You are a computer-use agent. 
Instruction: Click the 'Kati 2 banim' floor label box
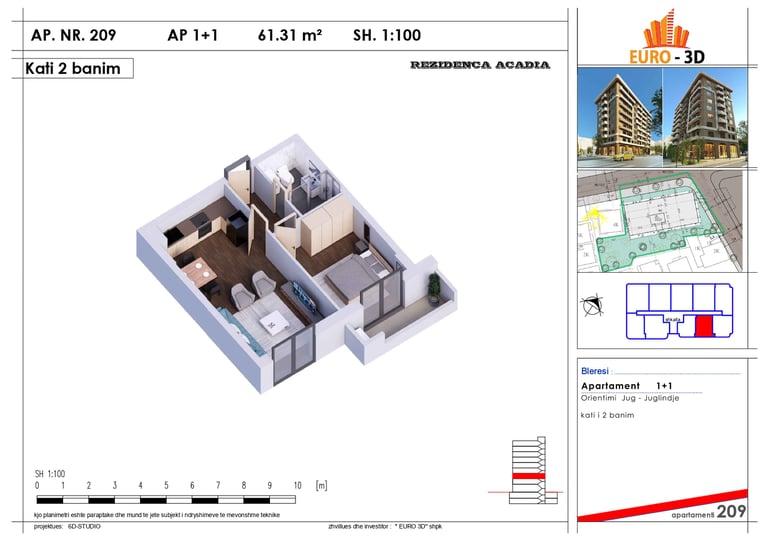pyautogui.click(x=72, y=68)
